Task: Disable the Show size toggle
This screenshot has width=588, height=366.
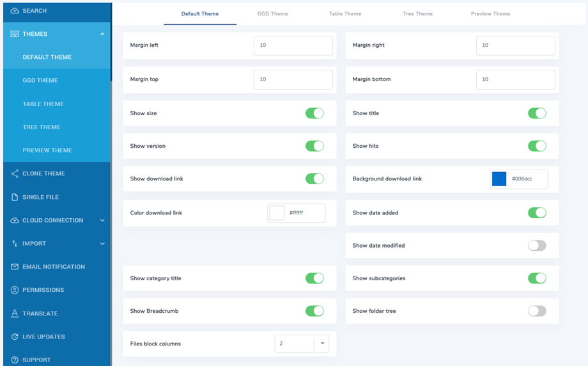Action: point(314,113)
